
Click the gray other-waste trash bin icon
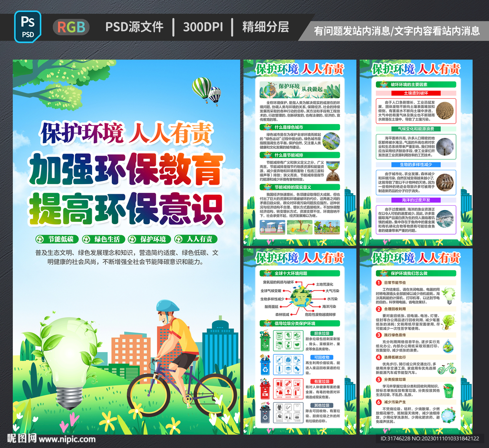tap(265, 413)
